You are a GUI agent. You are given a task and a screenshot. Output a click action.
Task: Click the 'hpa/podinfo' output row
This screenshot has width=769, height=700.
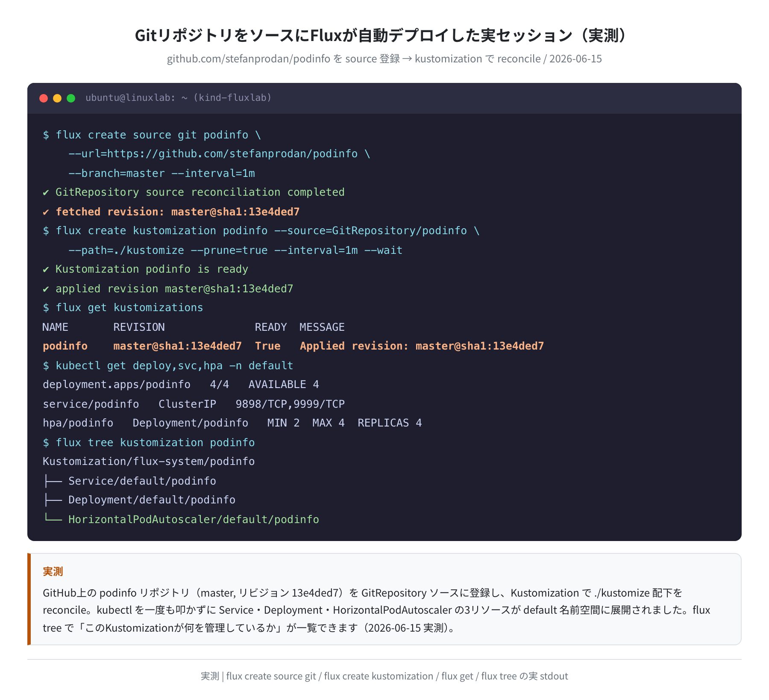point(232,423)
